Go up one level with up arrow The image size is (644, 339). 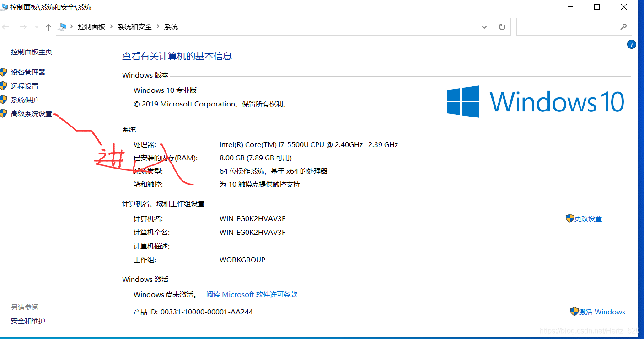click(x=48, y=27)
